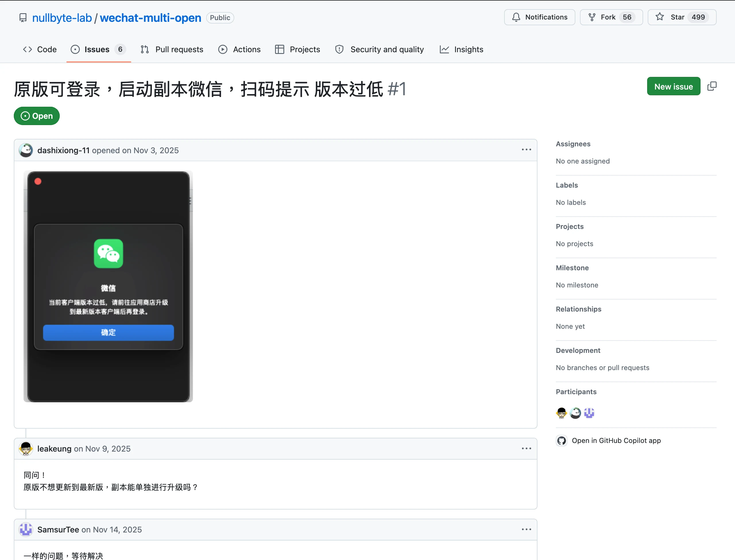Viewport: 735px width, 560px height.
Task: Click dashixiong-11's panda avatar in issue header
Action: tap(26, 150)
